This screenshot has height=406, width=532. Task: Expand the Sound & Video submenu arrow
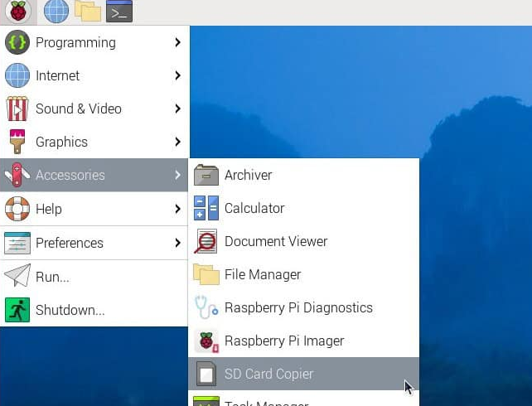(177, 109)
